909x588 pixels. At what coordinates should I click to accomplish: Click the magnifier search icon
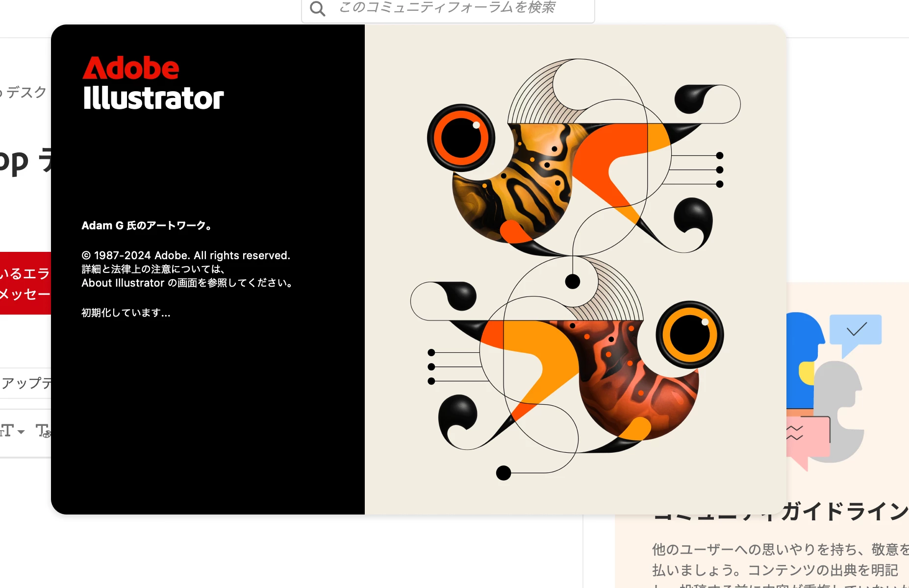(317, 8)
